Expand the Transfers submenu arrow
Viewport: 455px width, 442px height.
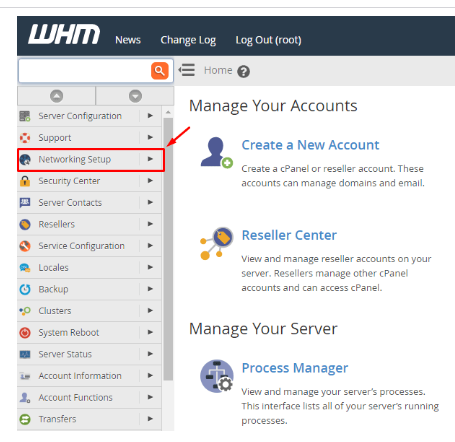tap(150, 419)
